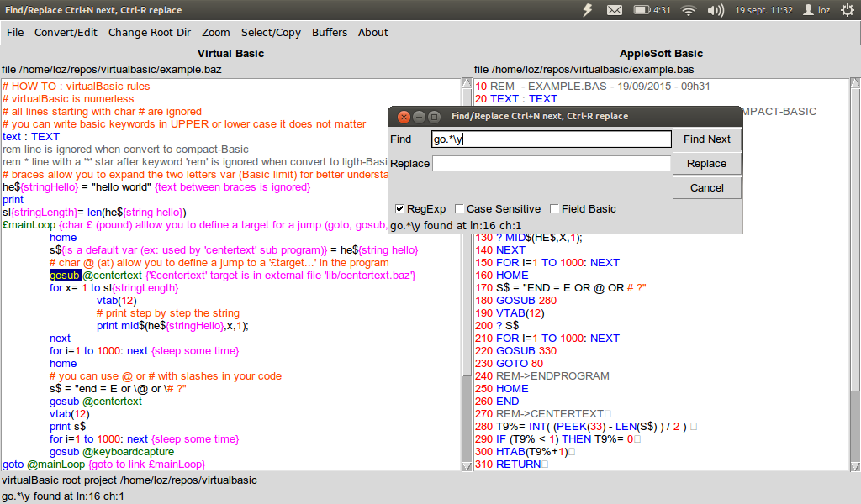Screen dimensions: 861x504
Task: Click down arrow of Virtual Basic pane scrollbar
Action: click(467, 466)
